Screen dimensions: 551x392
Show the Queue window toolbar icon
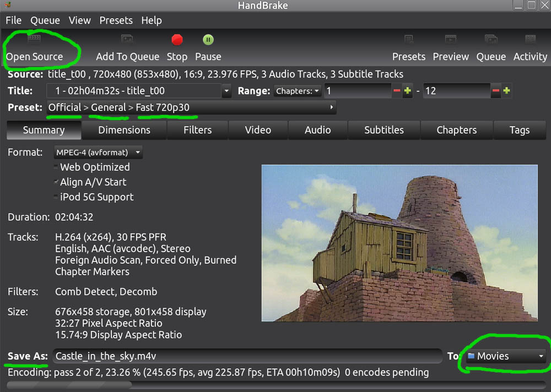[x=491, y=39]
